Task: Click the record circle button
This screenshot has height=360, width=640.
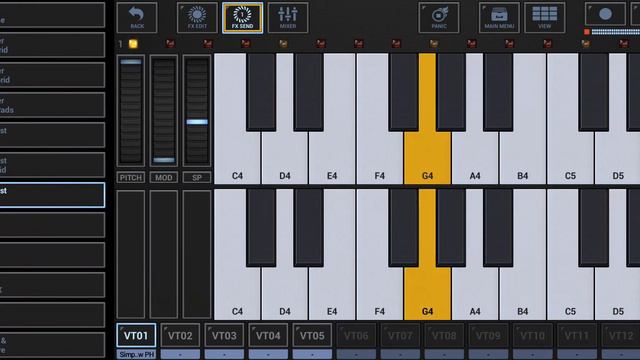Action: pyautogui.click(x=605, y=14)
